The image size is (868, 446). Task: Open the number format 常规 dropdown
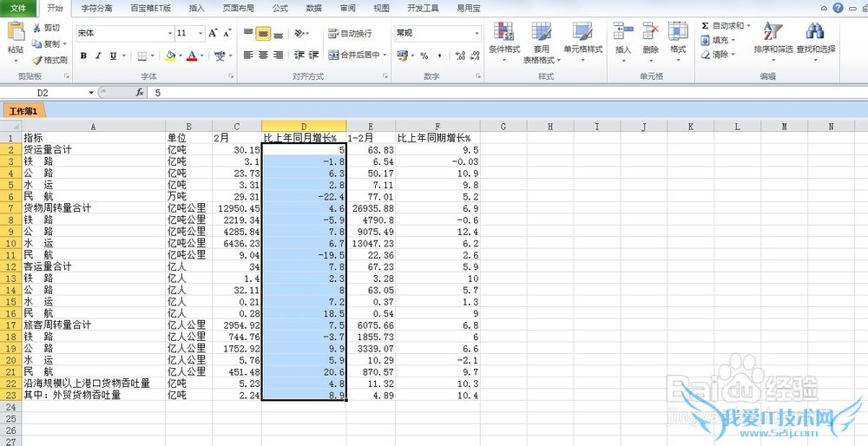pos(477,34)
